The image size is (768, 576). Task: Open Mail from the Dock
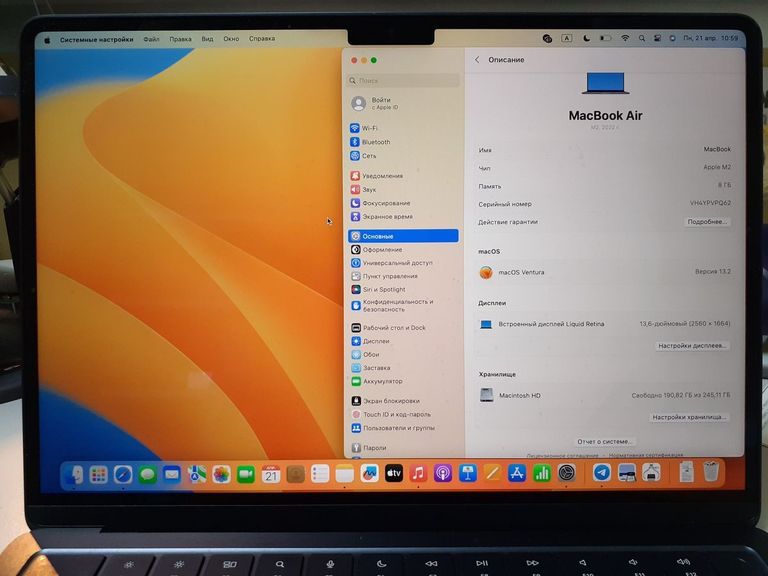point(172,475)
